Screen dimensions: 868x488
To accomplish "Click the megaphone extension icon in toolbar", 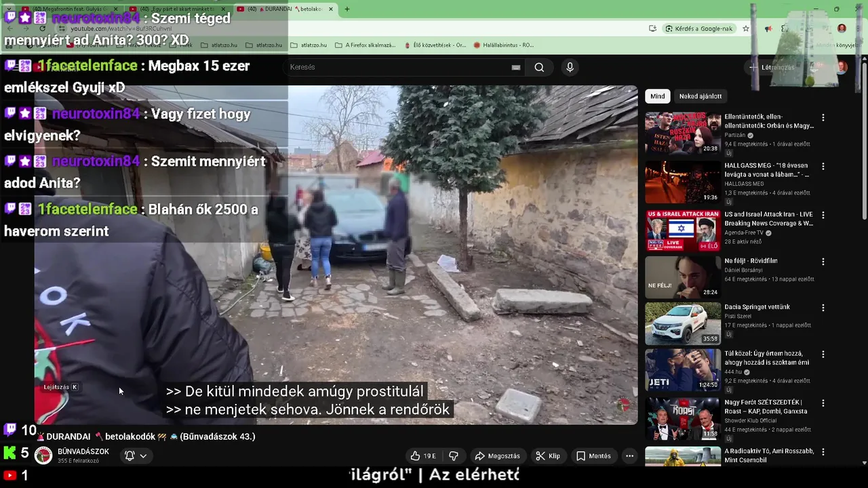I will pos(768,28).
